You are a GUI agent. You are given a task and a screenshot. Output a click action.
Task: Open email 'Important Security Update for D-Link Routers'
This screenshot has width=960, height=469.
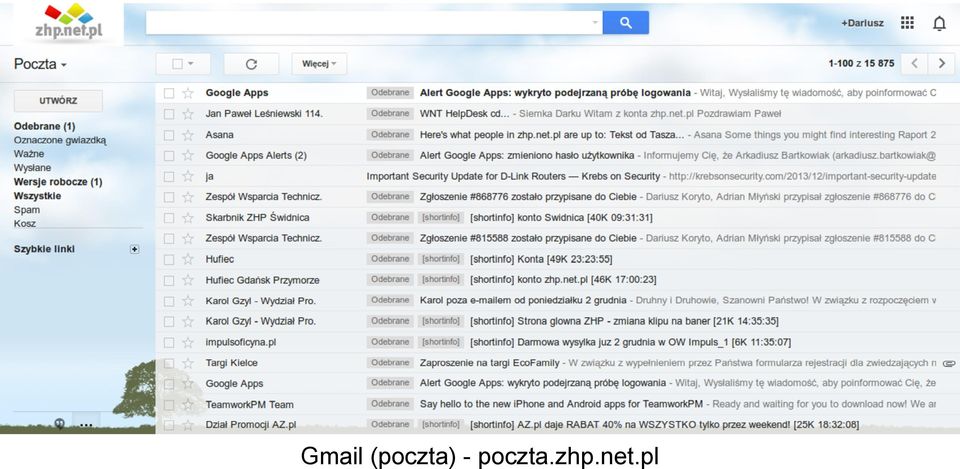(x=513, y=176)
